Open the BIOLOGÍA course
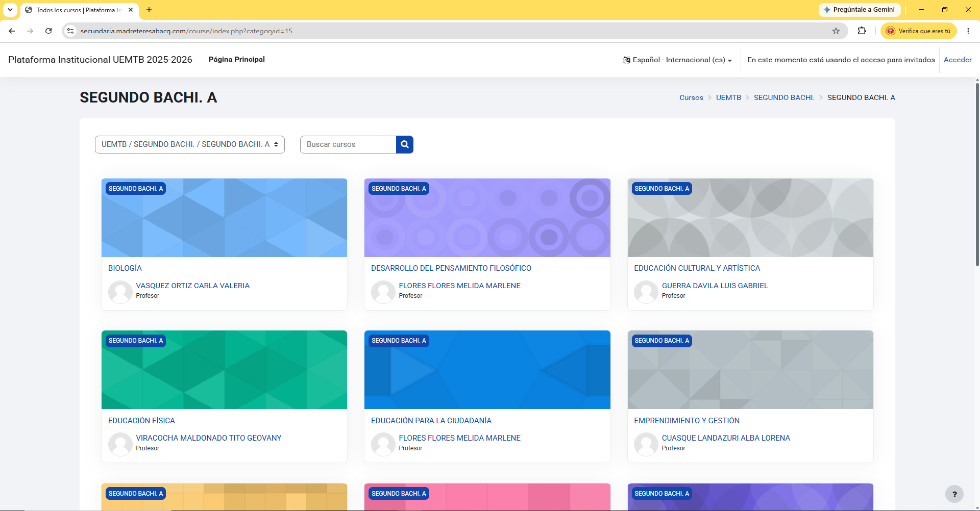Screen dimensions: 980x511 point(125,268)
